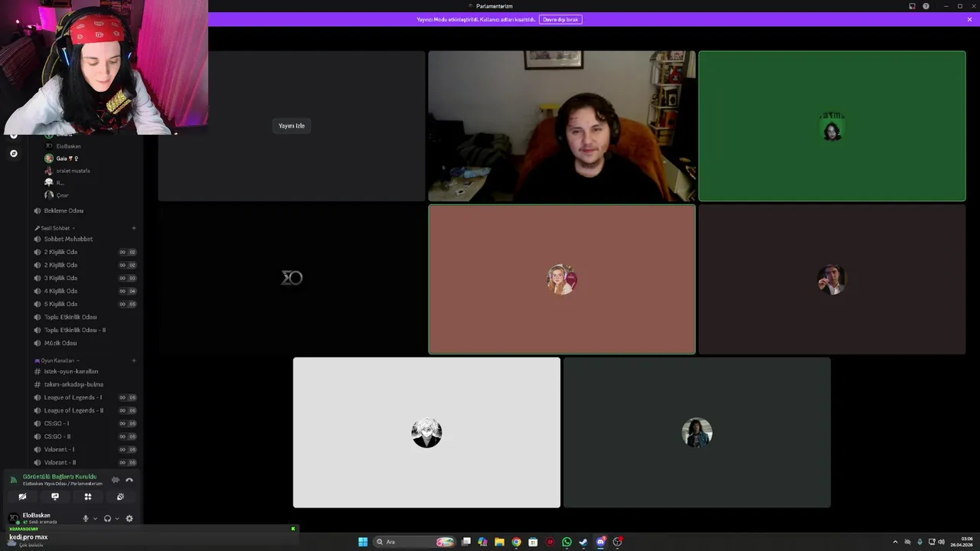Focus the light gray participant tile
Viewport: 980px width, 551px height.
point(426,432)
